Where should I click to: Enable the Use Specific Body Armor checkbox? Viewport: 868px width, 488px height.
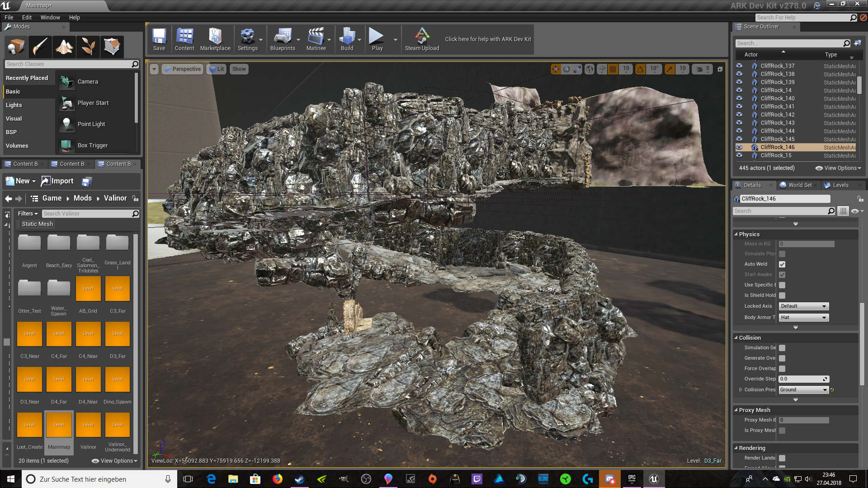click(x=782, y=285)
